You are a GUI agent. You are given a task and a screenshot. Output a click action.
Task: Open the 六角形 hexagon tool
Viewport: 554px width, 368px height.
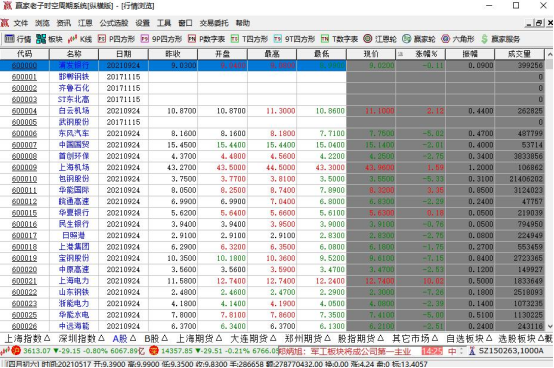click(x=458, y=39)
